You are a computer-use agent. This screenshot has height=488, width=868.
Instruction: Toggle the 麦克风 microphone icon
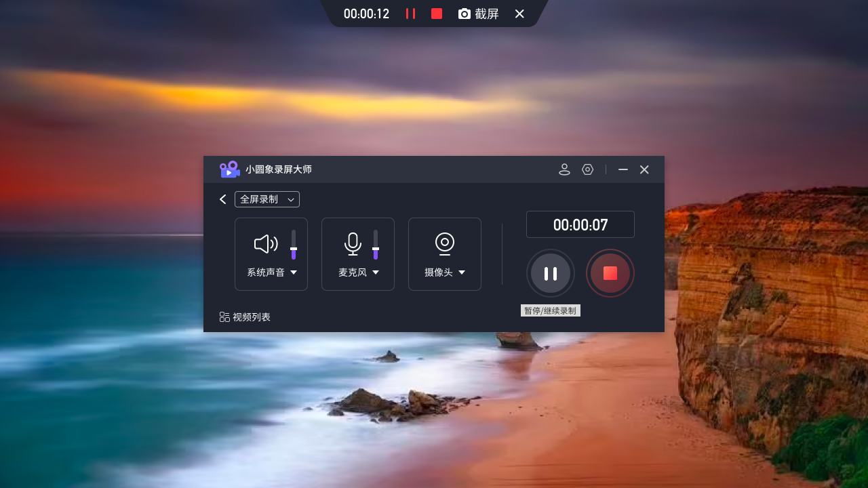point(352,245)
